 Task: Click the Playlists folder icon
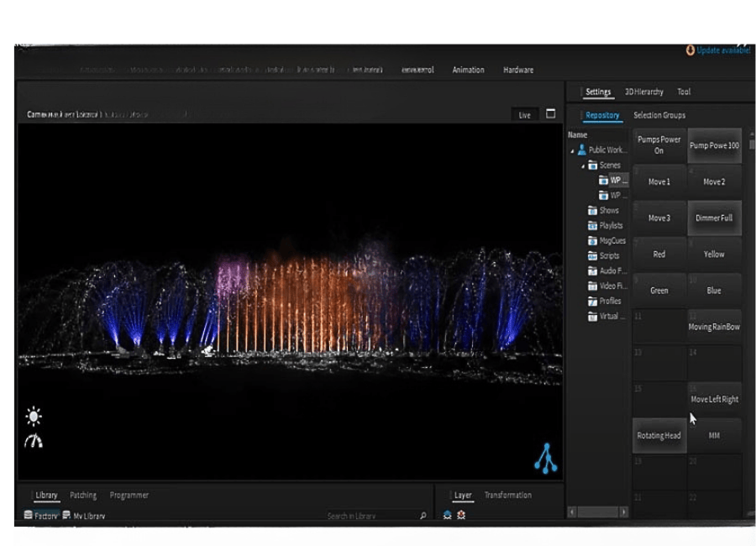coord(592,225)
